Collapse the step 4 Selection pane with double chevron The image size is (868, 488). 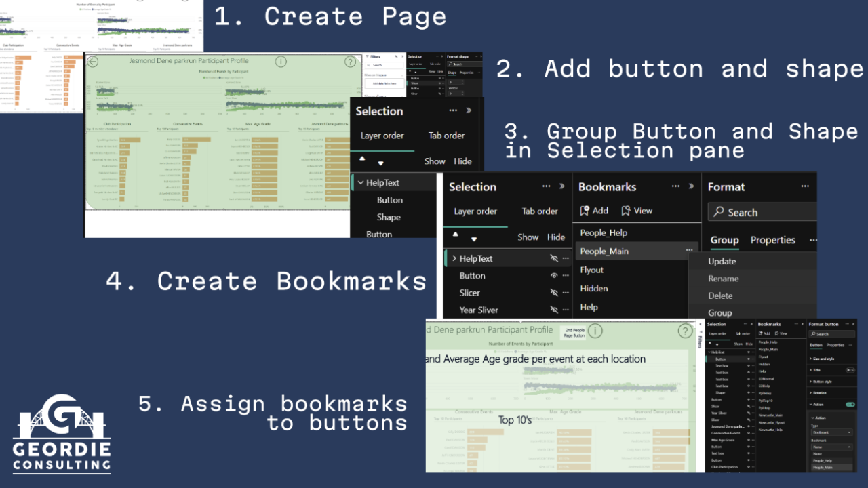pos(561,186)
